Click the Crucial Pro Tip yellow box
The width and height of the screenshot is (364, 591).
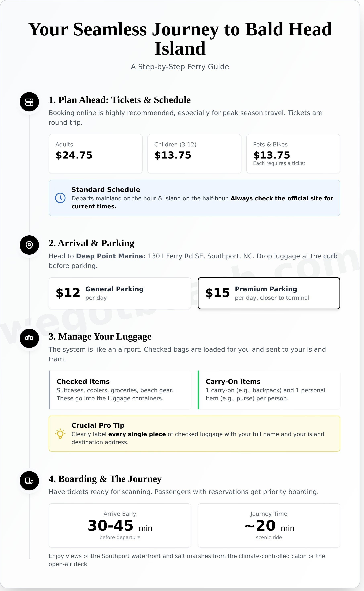pos(194,434)
